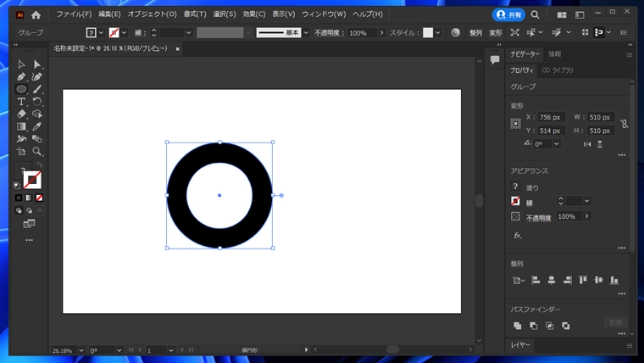Align objects to horizontal center
The width and height of the screenshot is (644, 363).
click(x=552, y=281)
